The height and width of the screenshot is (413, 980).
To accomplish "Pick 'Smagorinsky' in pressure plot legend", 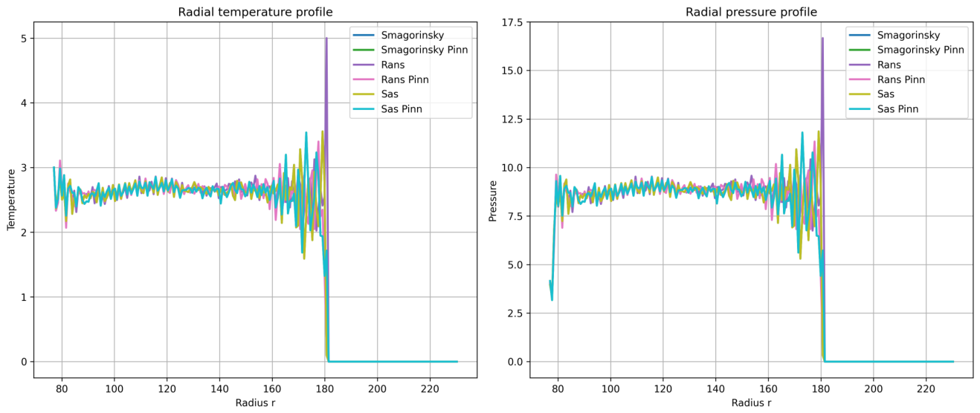I will (909, 35).
